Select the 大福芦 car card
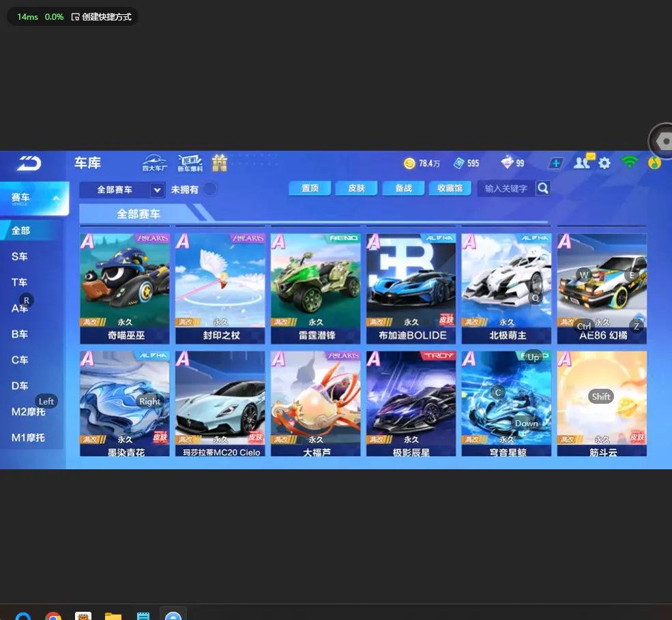This screenshot has height=620, width=672. [x=316, y=404]
